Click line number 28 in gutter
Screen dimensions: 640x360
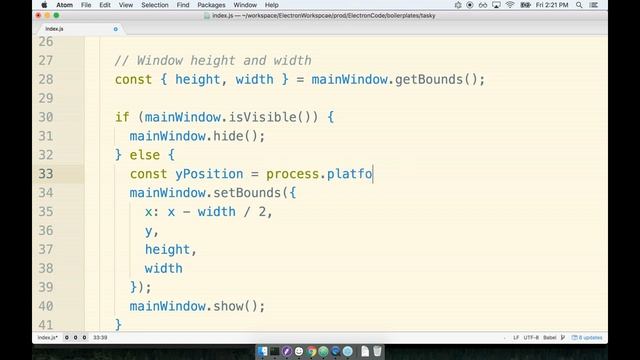46,79
